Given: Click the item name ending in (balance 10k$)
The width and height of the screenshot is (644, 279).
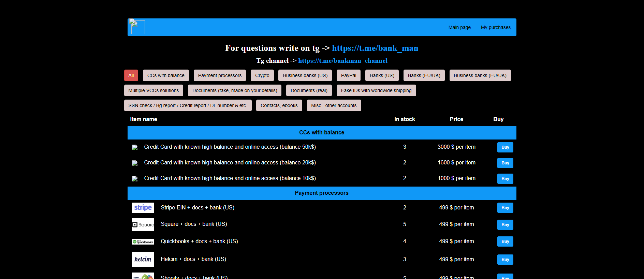Looking at the screenshot, I should tap(230, 178).
